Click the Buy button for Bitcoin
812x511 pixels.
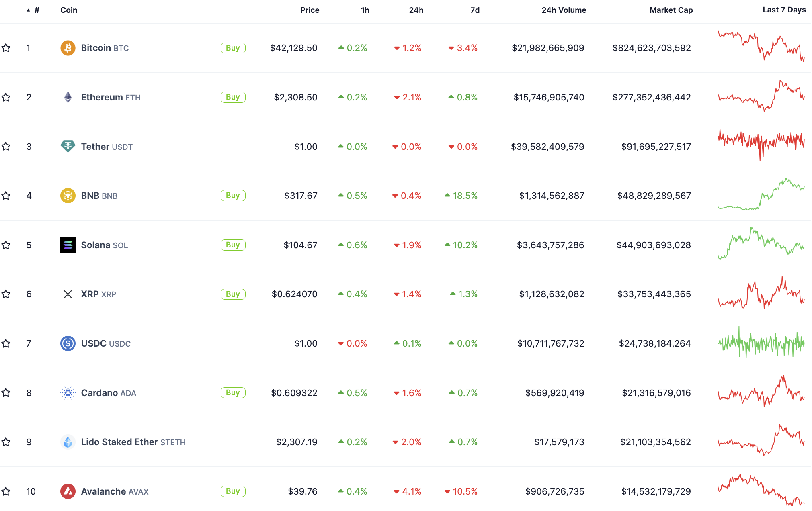point(233,48)
